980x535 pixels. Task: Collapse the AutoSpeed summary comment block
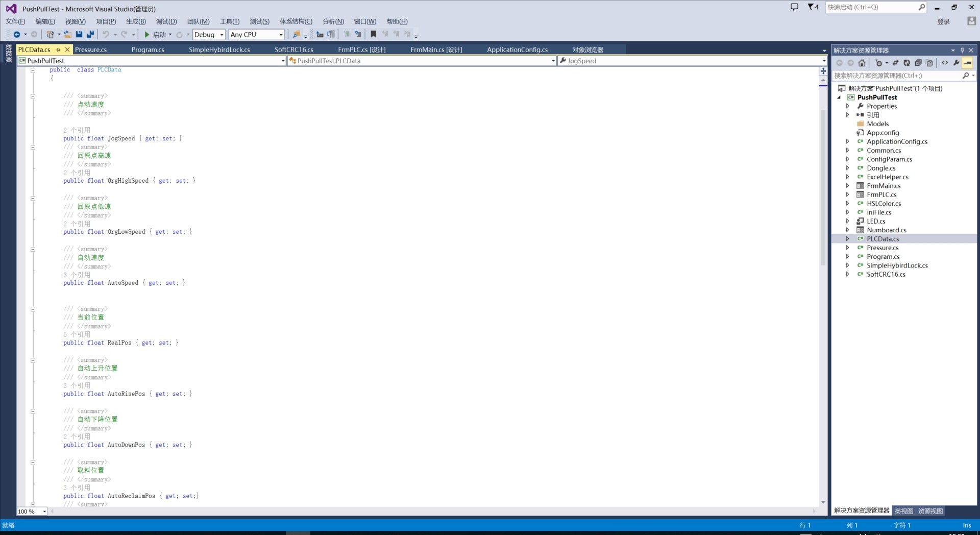click(33, 249)
